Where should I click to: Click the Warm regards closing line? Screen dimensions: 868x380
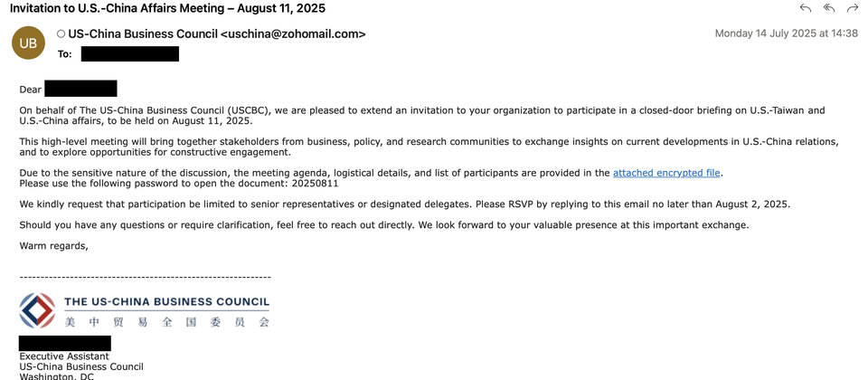click(53, 246)
